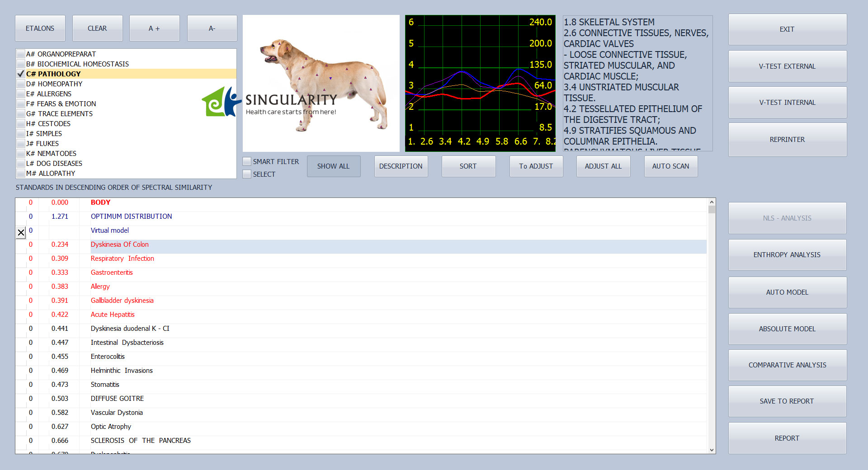Image resolution: width=868 pixels, height=470 pixels.
Task: Click the tissue description text panel
Action: pyautogui.click(x=637, y=83)
